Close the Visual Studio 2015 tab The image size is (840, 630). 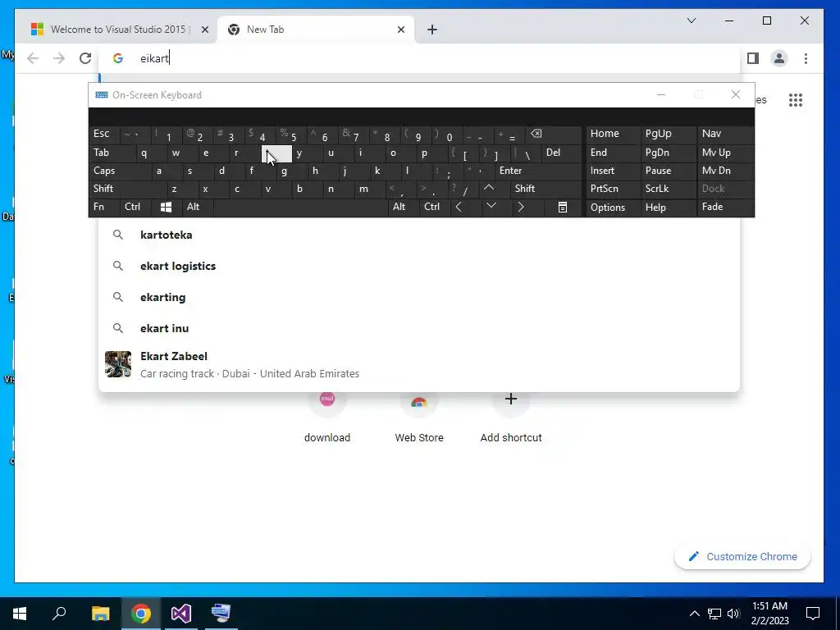pyautogui.click(x=204, y=30)
